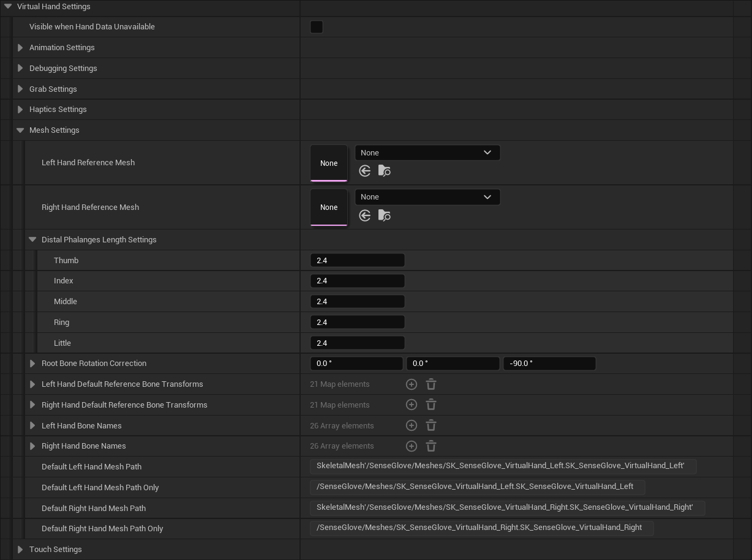Expand the Touch Settings section

click(20, 550)
